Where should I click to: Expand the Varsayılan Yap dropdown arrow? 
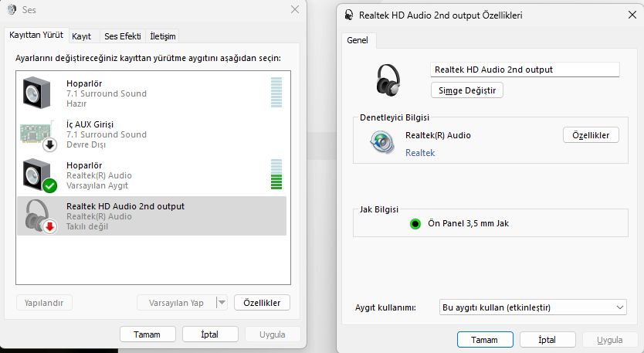click(222, 303)
